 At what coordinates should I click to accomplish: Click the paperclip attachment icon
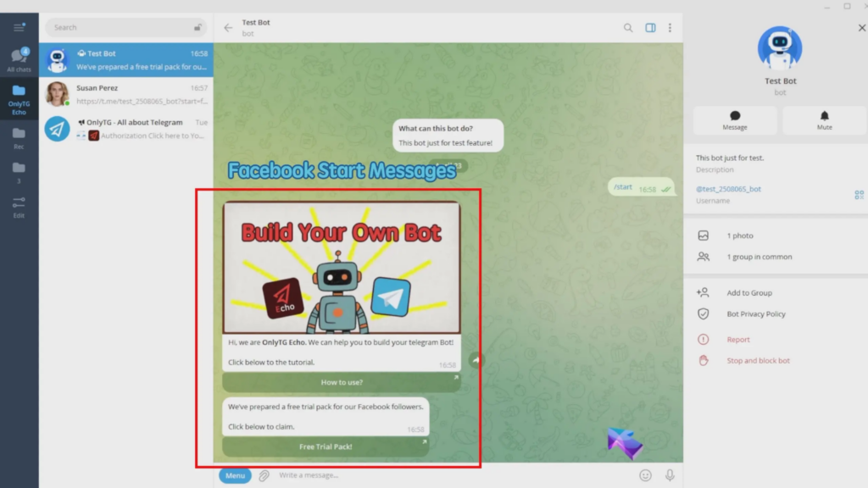(263, 475)
